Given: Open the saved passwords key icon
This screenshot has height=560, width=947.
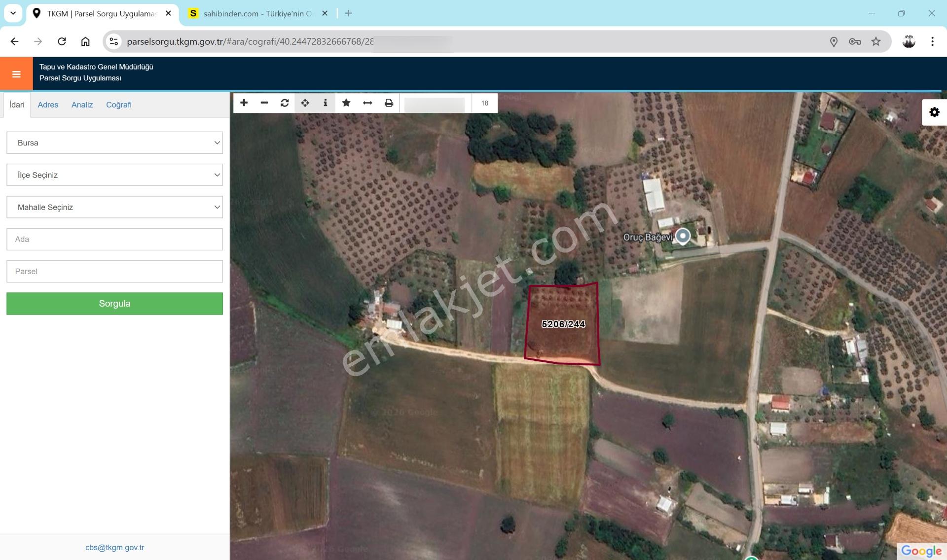Looking at the screenshot, I should (x=855, y=42).
